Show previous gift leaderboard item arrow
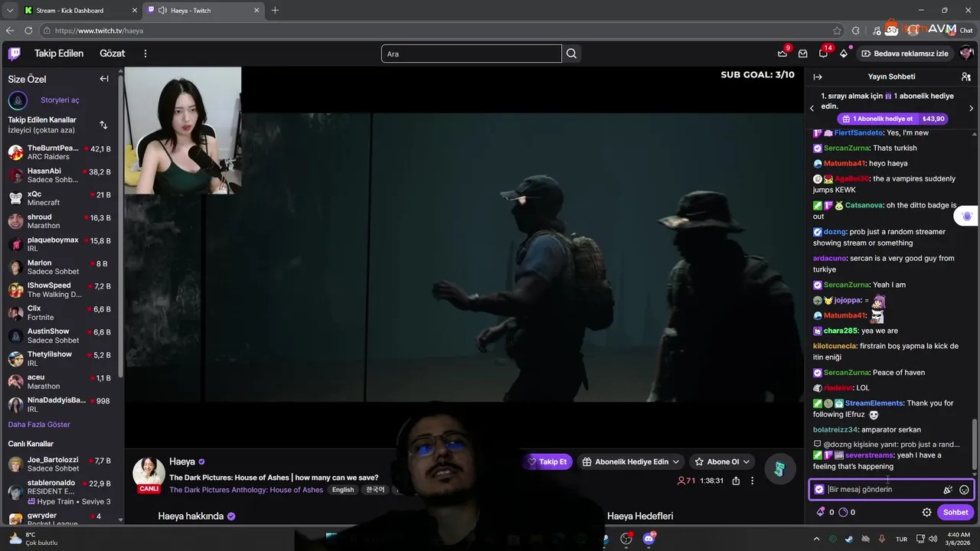Viewport: 980px width, 551px height. pos(812,108)
